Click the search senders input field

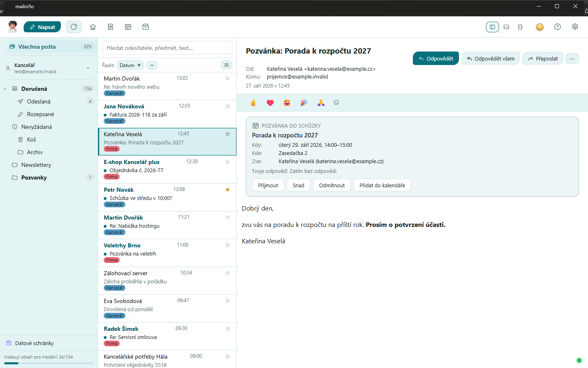[x=167, y=48]
